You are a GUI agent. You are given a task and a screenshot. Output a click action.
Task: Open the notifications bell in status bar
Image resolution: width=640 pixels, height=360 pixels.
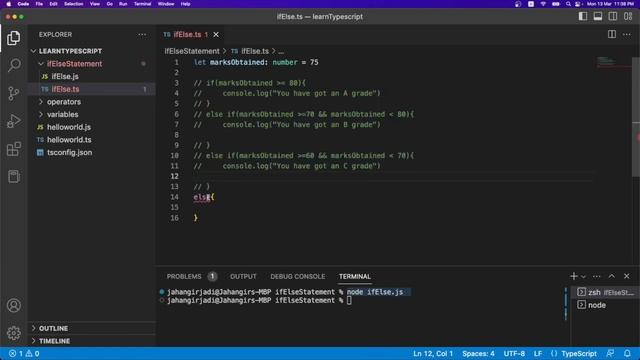click(x=627, y=353)
